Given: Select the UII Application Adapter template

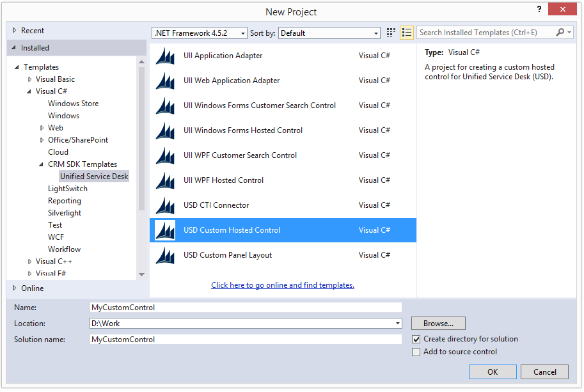Looking at the screenshot, I should pos(223,56).
